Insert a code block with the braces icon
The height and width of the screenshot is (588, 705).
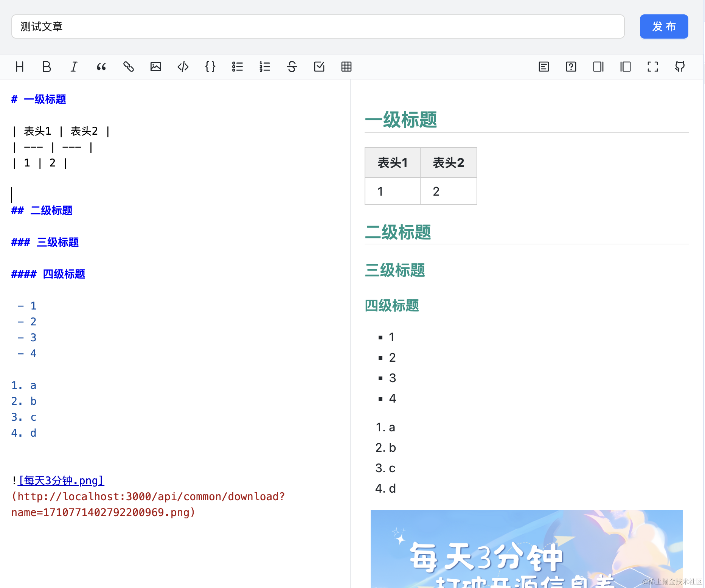210,67
